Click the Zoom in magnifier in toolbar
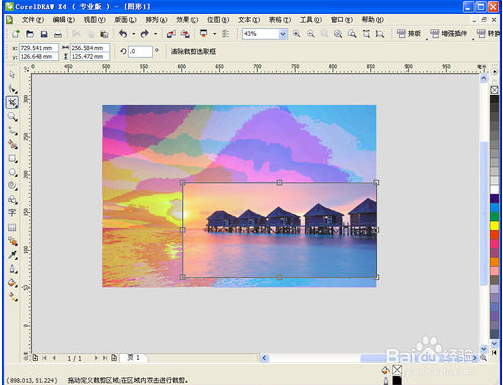The image size is (503, 385). click(296, 34)
